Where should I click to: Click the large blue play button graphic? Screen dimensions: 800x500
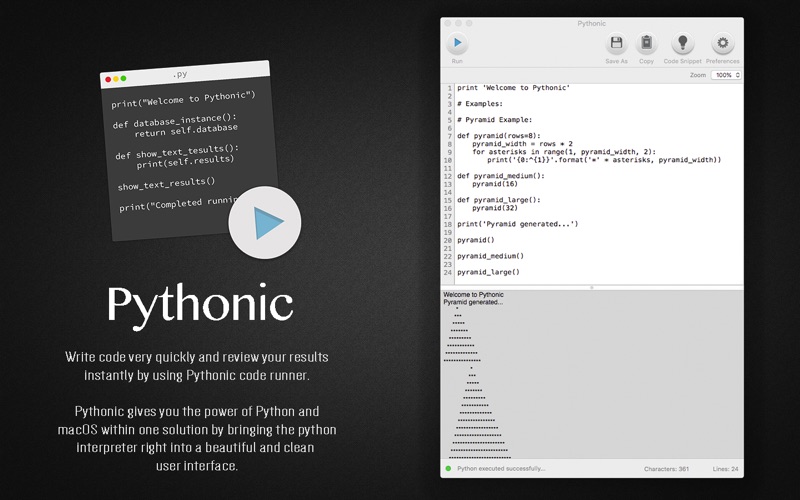(265, 222)
